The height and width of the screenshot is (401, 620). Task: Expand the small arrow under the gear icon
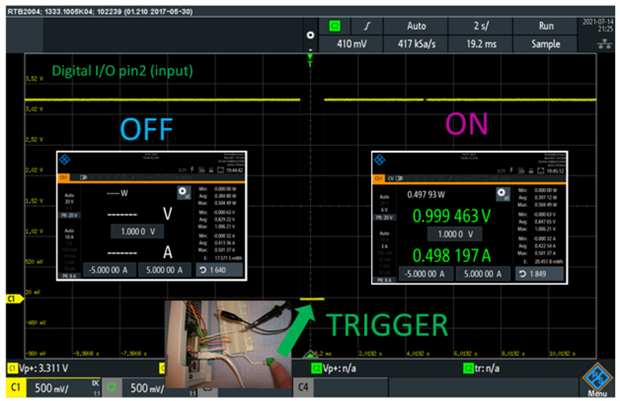click(x=310, y=50)
